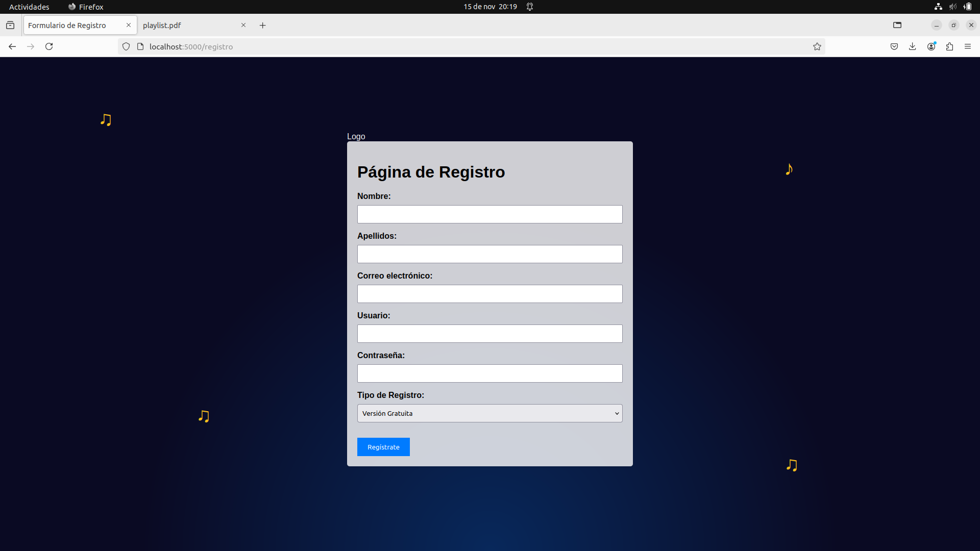Open the notification bell in the top bar
Image resolution: width=980 pixels, height=551 pixels.
(x=530, y=7)
